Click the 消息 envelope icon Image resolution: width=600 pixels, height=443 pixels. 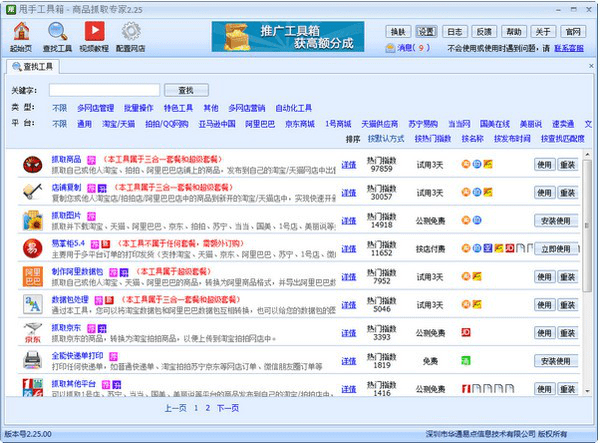point(390,48)
